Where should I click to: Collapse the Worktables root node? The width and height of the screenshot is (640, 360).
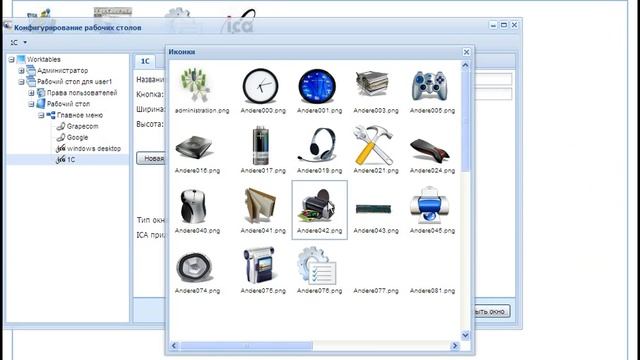click(11, 60)
